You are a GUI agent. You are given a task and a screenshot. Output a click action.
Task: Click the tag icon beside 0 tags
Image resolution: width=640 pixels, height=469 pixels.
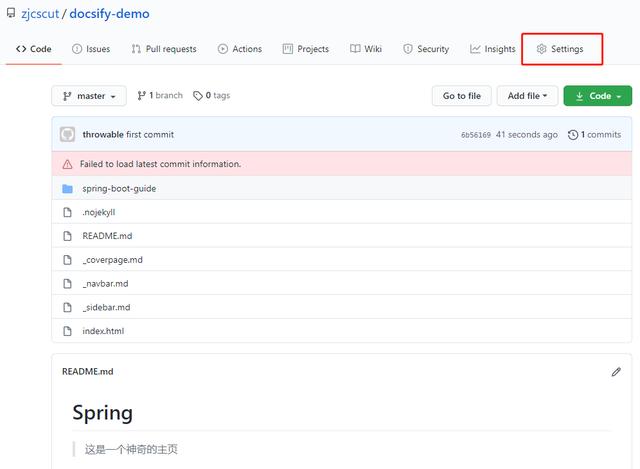click(198, 96)
